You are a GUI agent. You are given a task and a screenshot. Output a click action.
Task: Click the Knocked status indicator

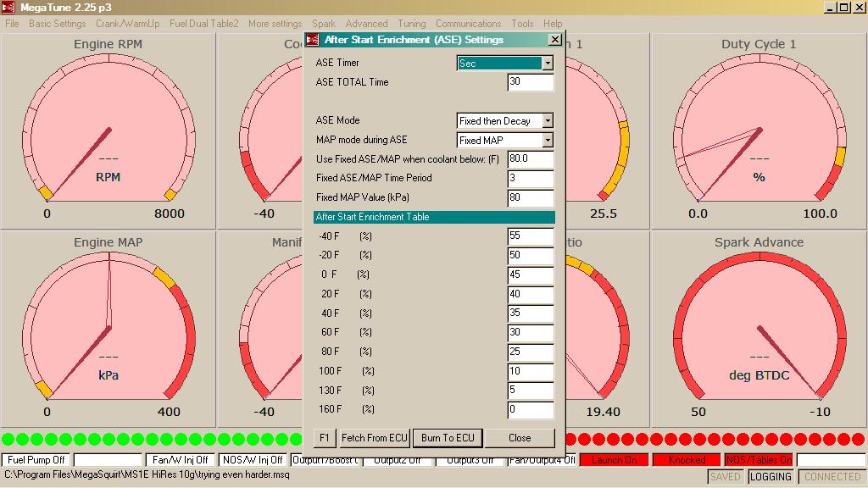[x=687, y=460]
